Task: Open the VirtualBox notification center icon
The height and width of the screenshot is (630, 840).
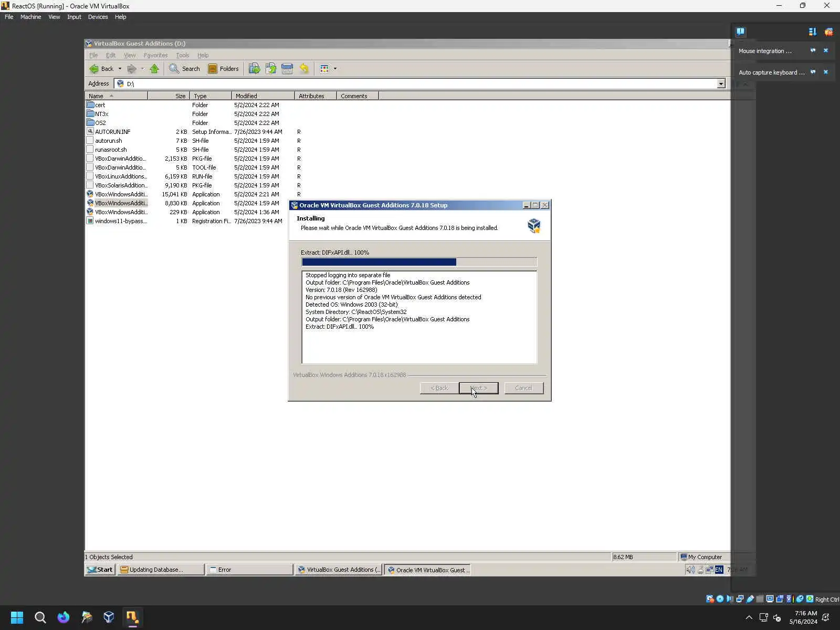Action: (x=740, y=31)
